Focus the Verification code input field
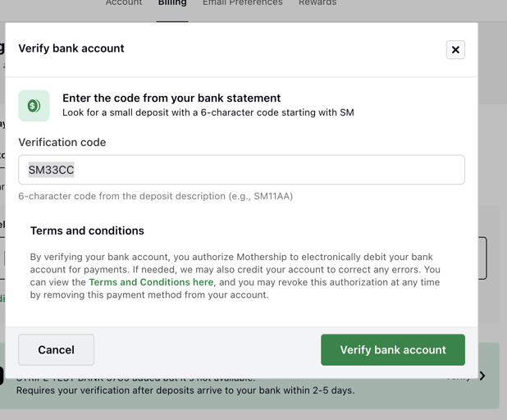 241,170
